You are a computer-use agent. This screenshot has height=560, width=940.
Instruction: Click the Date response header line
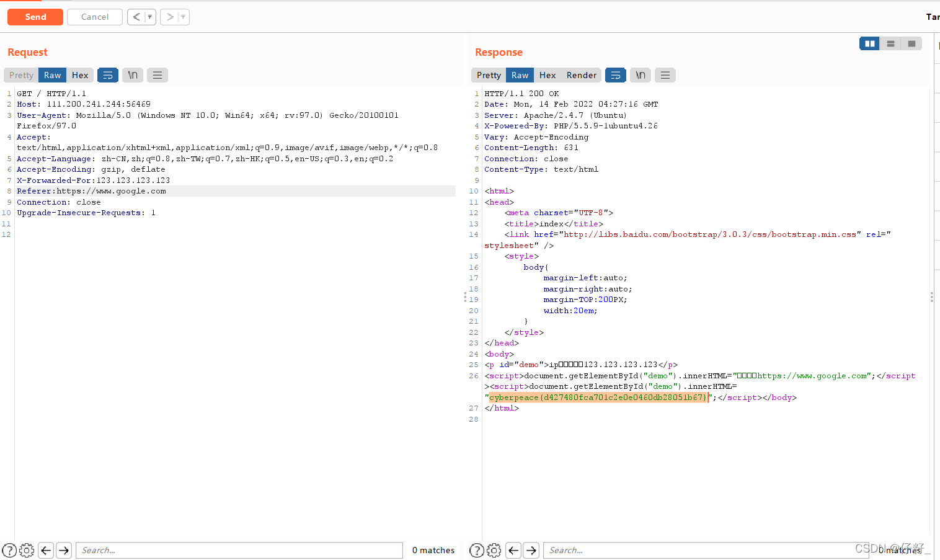coord(571,104)
